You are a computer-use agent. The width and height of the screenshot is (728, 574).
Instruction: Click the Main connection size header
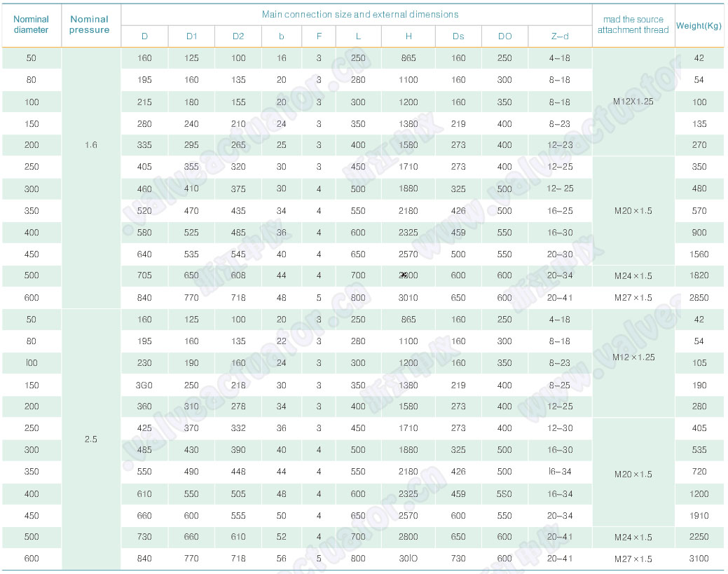click(360, 14)
